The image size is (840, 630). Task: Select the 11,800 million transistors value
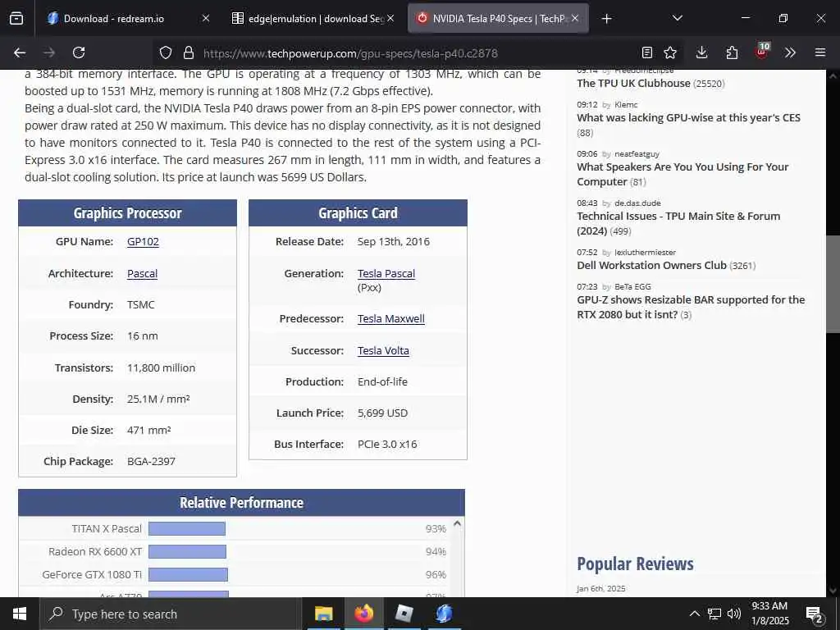(x=162, y=368)
